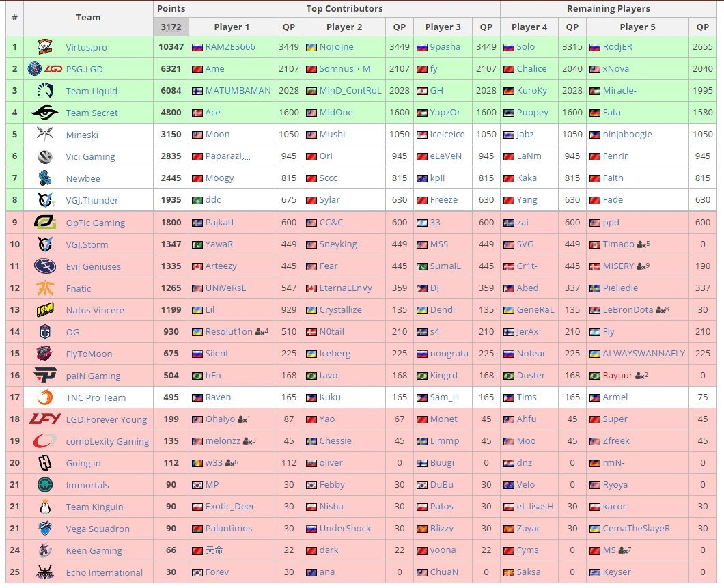Click the Team Liquid logo icon
The width and height of the screenshot is (724, 588).
click(45, 91)
